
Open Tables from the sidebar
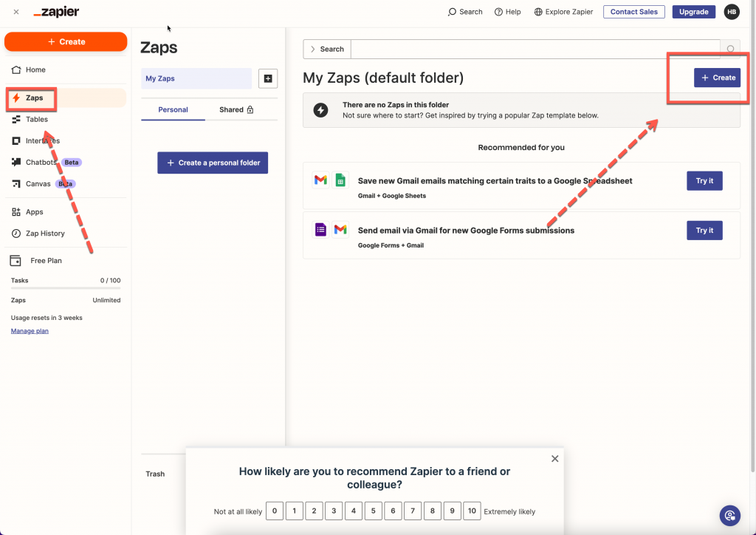click(36, 119)
